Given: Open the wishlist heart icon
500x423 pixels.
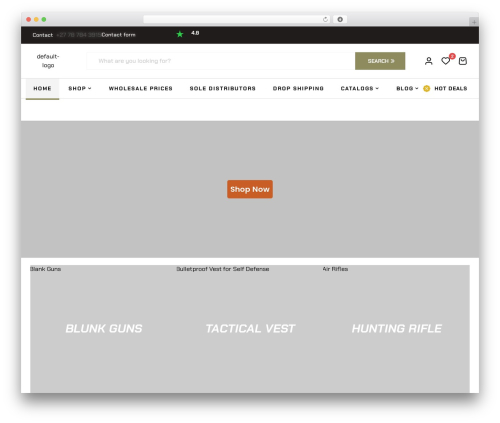Looking at the screenshot, I should 445,61.
